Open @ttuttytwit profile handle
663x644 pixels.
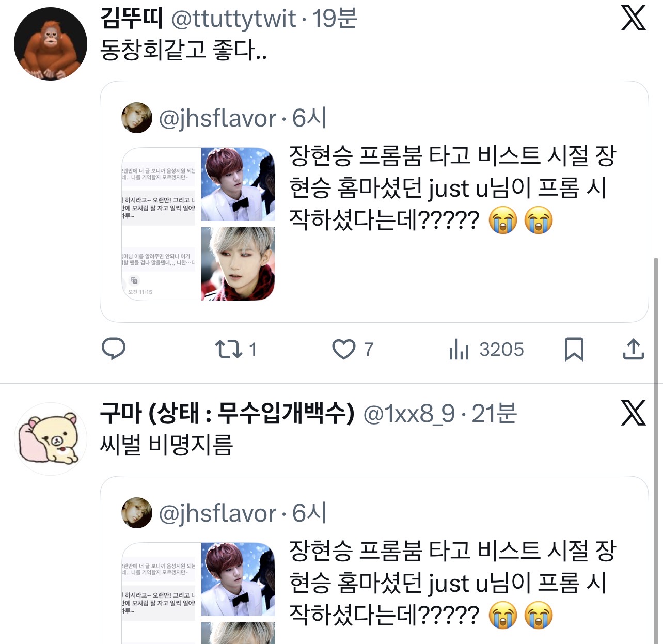coord(233,19)
